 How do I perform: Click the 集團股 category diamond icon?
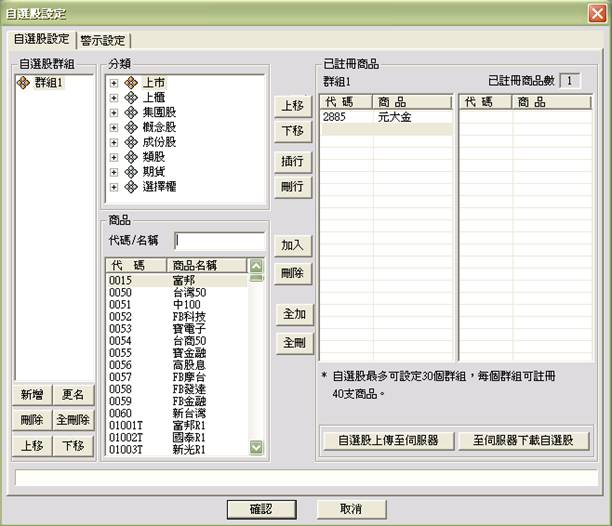[131, 113]
